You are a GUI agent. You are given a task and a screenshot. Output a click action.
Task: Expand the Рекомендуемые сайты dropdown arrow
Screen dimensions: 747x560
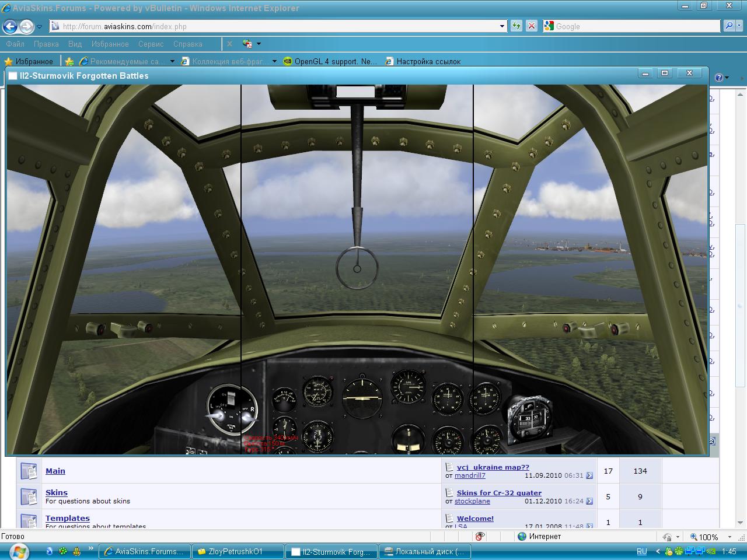pos(172,61)
